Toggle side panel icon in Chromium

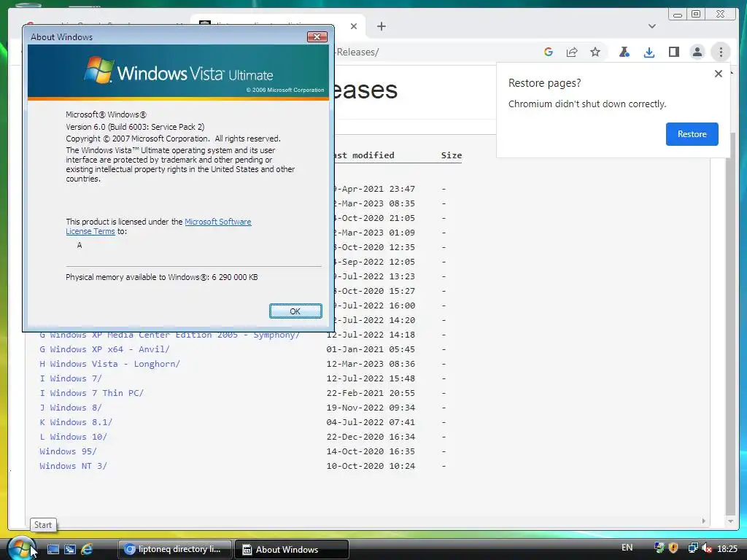(x=673, y=52)
